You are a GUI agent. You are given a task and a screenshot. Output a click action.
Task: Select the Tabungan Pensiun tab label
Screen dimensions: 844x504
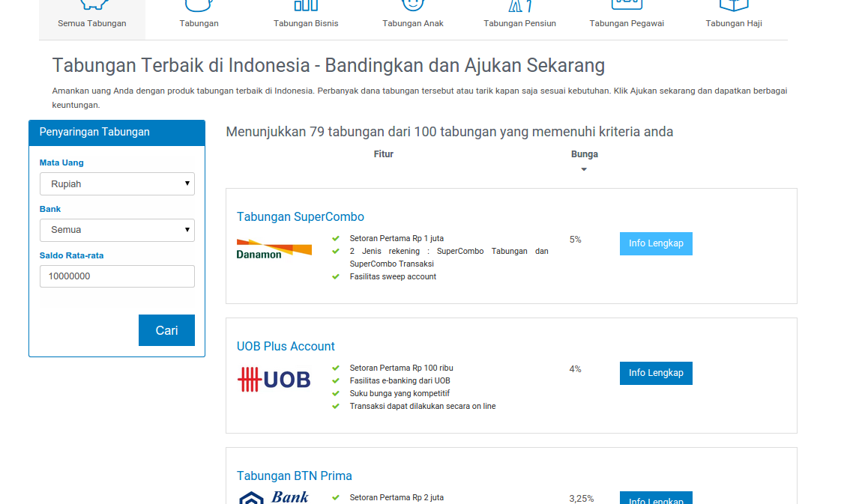click(x=519, y=23)
